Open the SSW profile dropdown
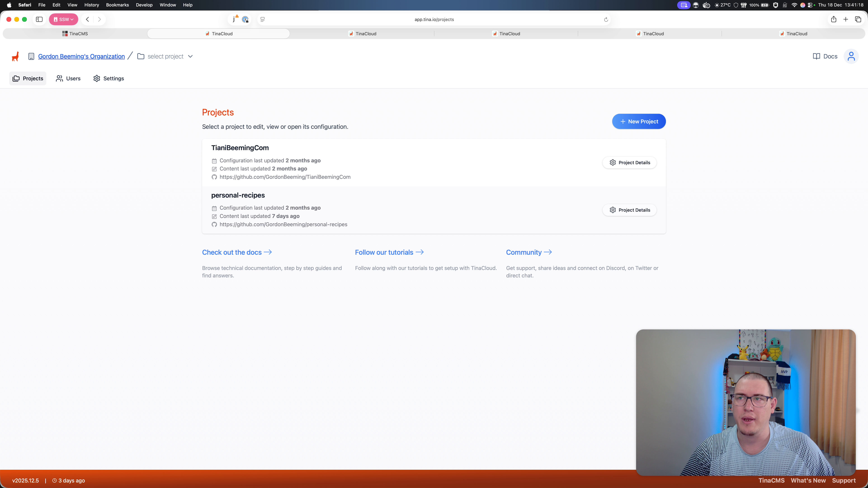868x488 pixels. (64, 19)
